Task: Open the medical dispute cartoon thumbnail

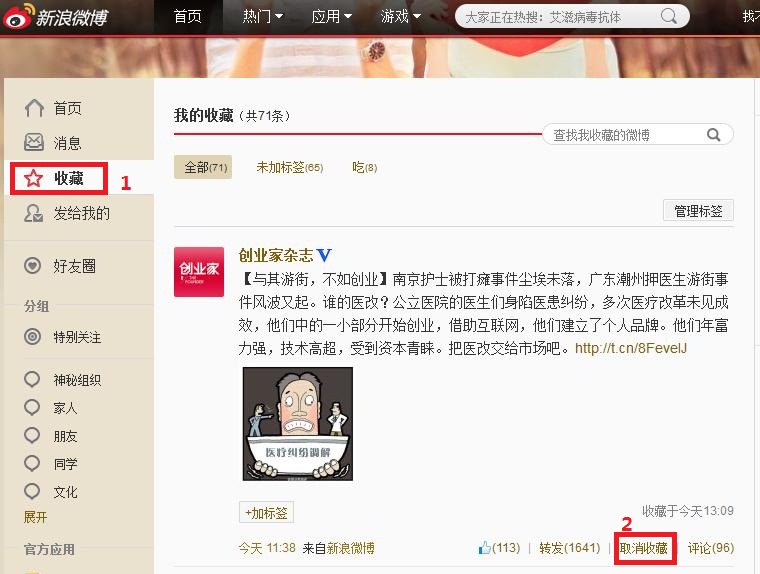Action: click(x=298, y=424)
